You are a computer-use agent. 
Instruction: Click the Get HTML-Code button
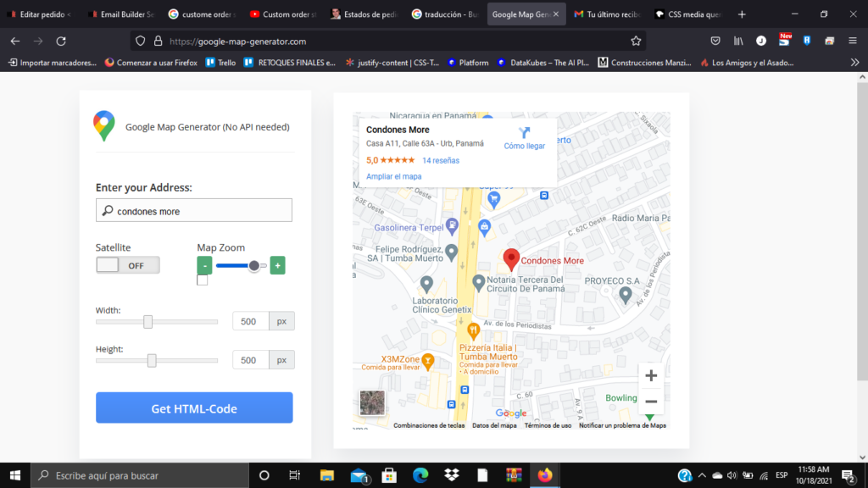click(x=194, y=408)
